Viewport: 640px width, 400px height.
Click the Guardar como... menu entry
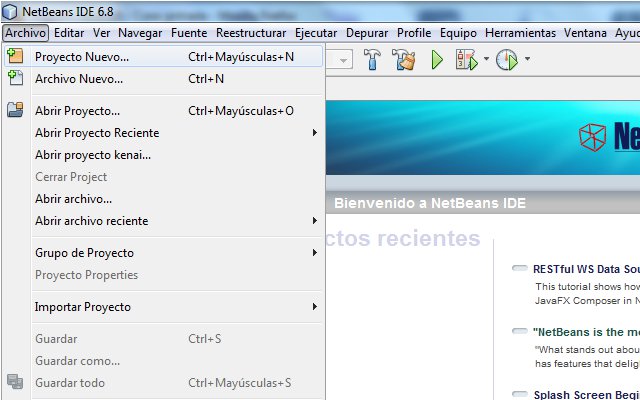[163, 361]
